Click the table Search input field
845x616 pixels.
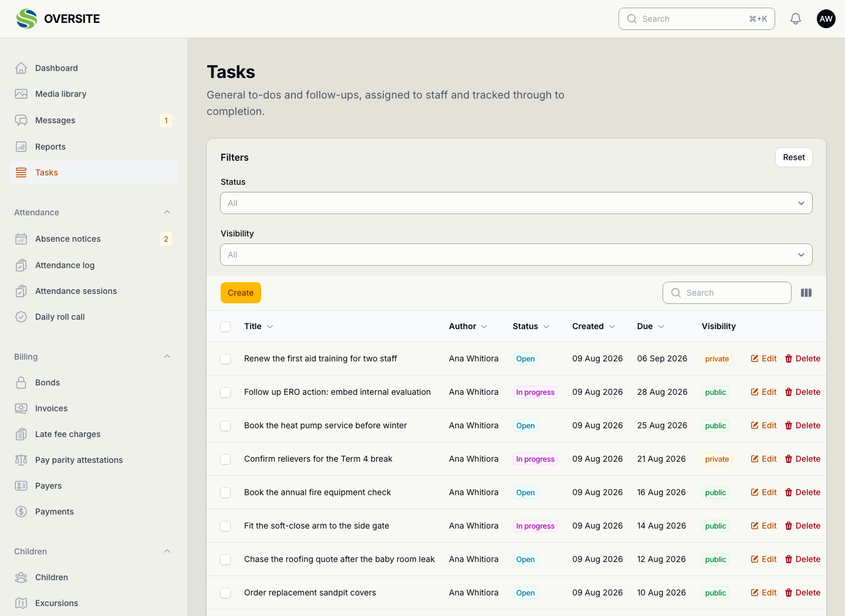(727, 293)
